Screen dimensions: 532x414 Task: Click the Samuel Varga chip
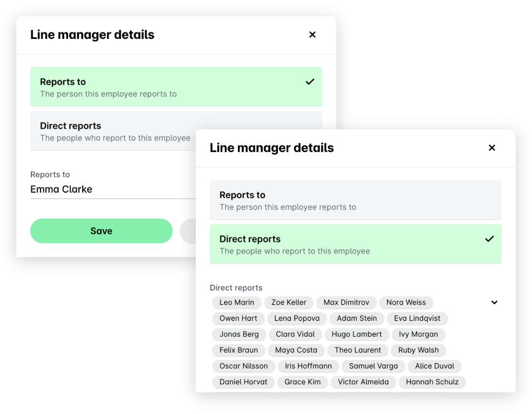374,366
